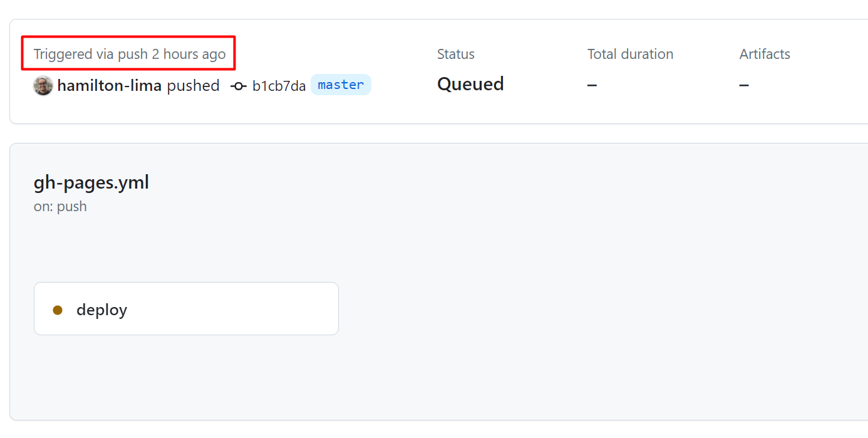This screenshot has width=868, height=438.
Task: Click the Artifacts dash placeholder
Action: [x=743, y=85]
